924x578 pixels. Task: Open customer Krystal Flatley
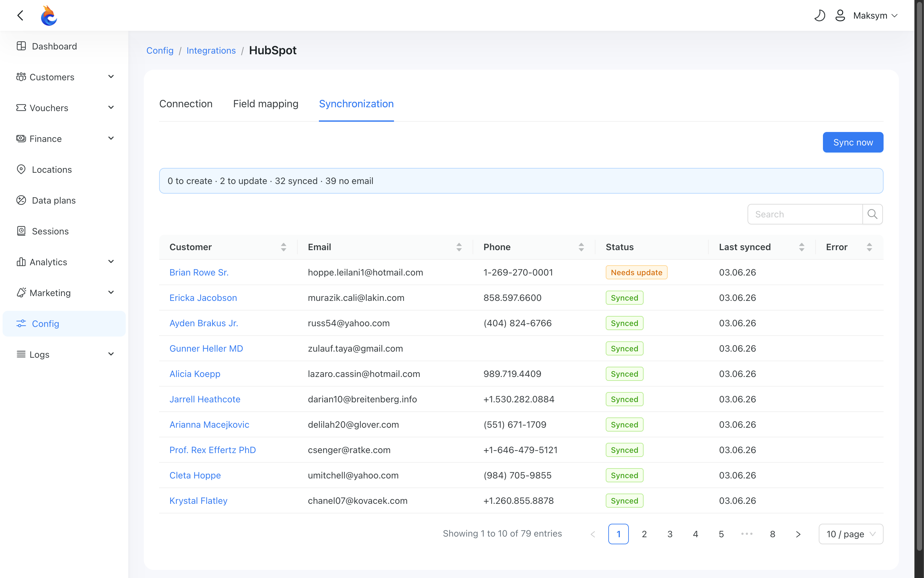coord(199,500)
